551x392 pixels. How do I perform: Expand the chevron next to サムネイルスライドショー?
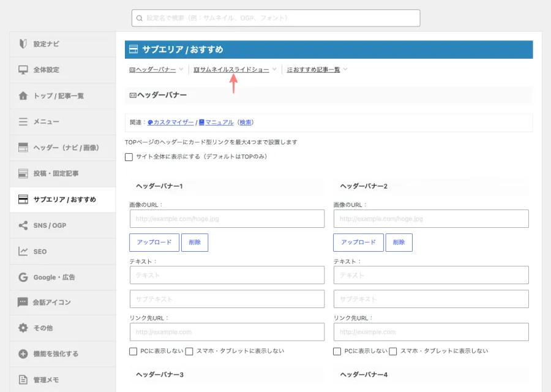274,69
